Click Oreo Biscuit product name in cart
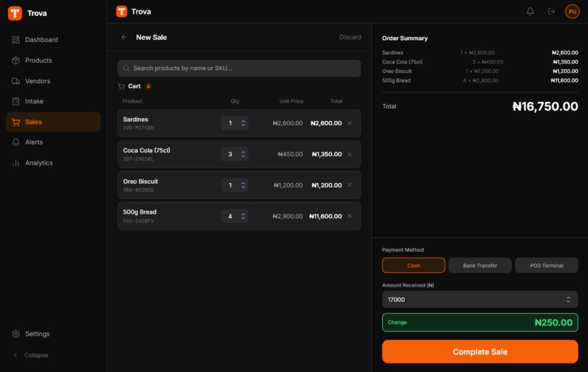588x372 pixels. (140, 181)
